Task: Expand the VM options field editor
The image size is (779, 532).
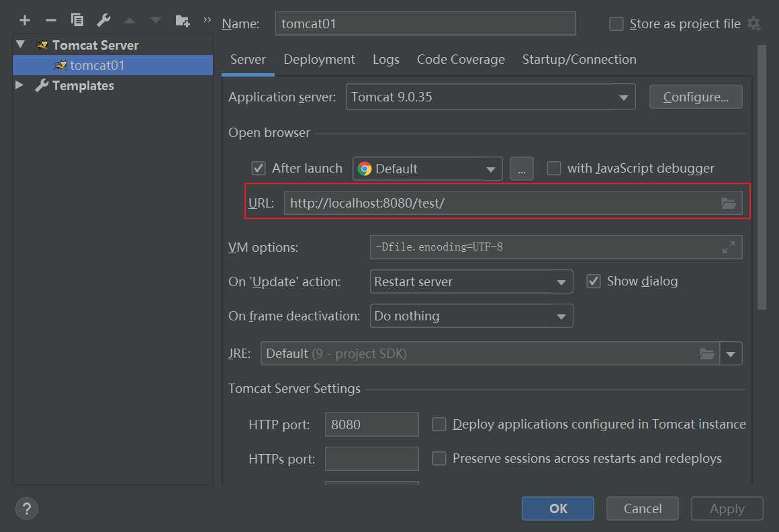Action: 728,247
